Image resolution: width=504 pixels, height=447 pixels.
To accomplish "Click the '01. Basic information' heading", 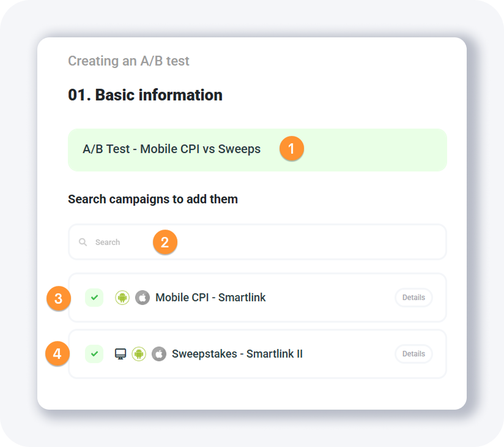I will [145, 95].
